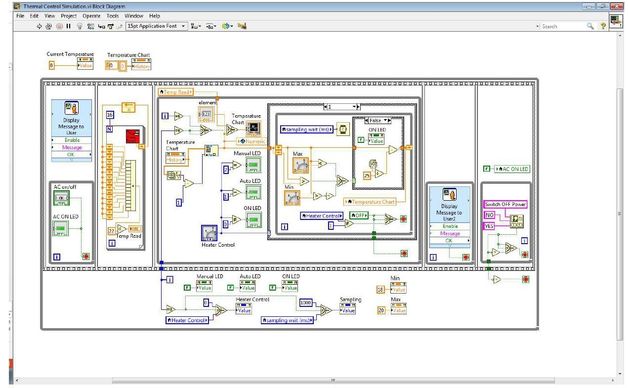Select first Display Message to User VI

click(71, 130)
